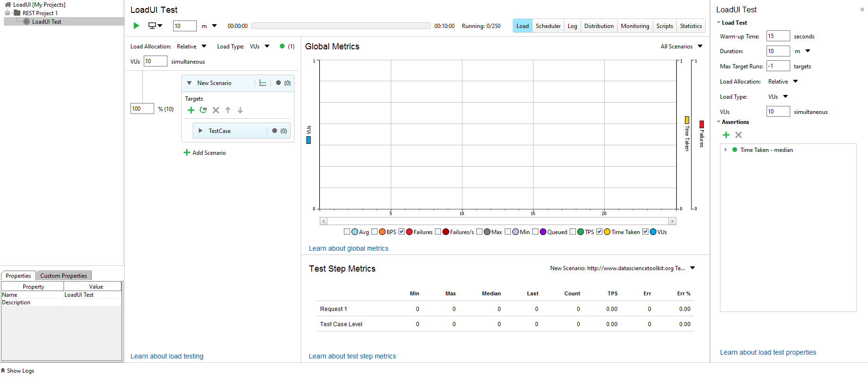Enable the Queued metric checkbox
Screen dimensions: 868x377
coord(536,232)
